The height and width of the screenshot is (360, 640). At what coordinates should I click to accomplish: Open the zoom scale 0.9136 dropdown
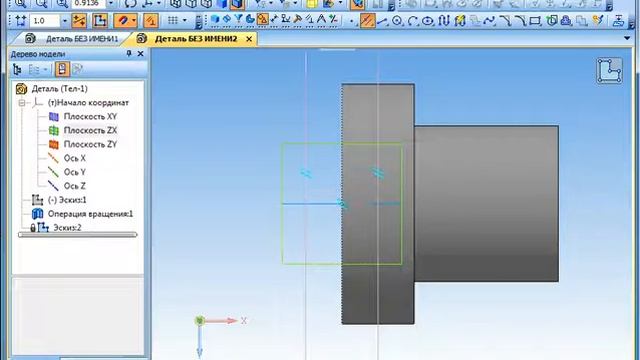coord(111,4)
